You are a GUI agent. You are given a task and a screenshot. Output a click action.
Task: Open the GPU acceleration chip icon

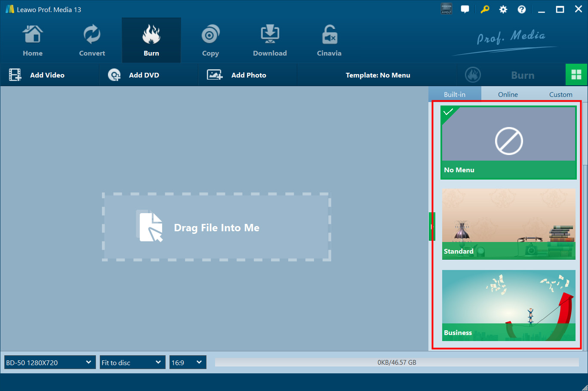[x=446, y=9]
